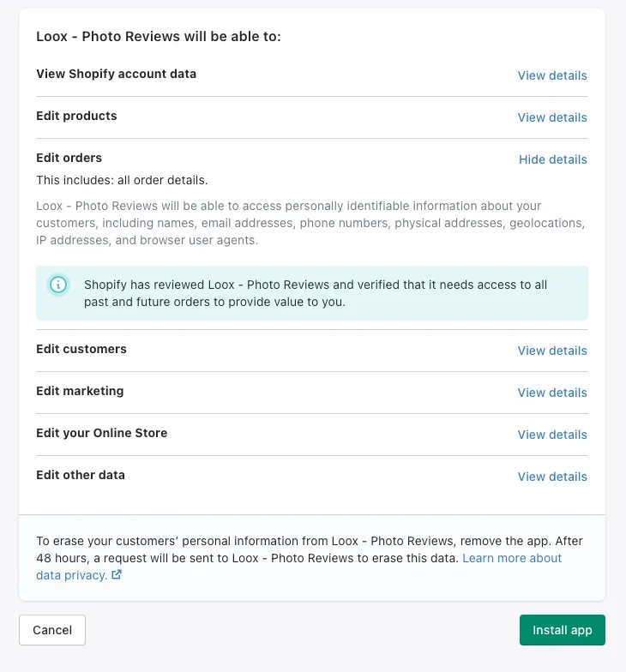Cancel the app installation

coord(52,630)
